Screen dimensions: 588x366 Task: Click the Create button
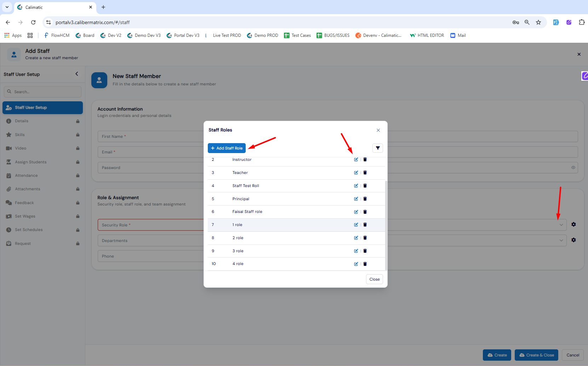tap(497, 355)
